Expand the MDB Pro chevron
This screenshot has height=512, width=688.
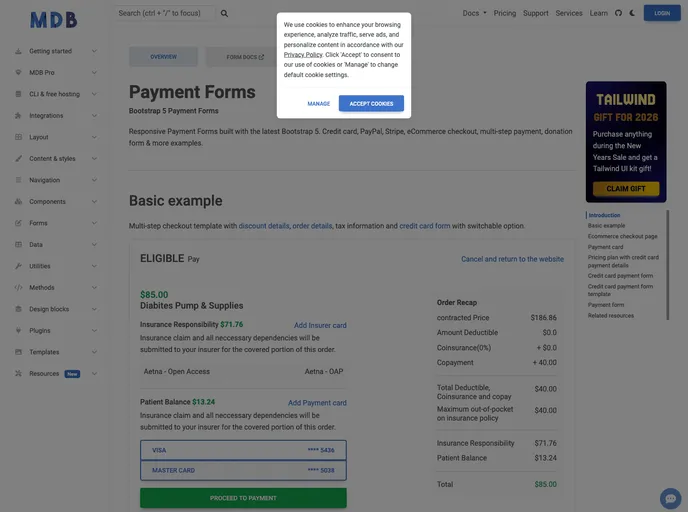pyautogui.click(x=94, y=72)
